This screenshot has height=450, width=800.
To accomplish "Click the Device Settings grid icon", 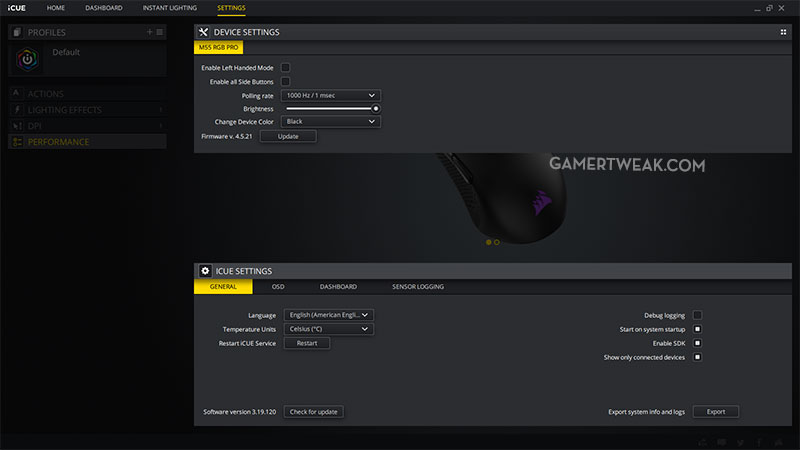I will coord(783,32).
